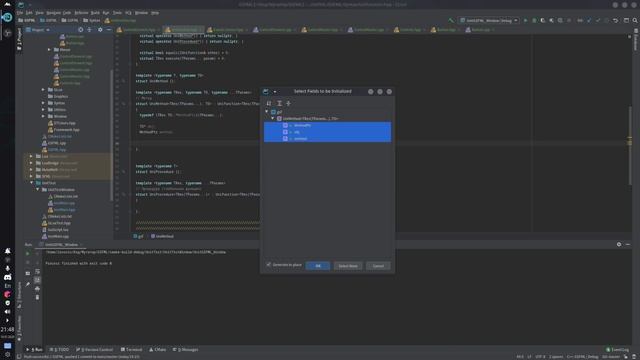Click the locate/scroll from source icon

[x=80, y=30]
